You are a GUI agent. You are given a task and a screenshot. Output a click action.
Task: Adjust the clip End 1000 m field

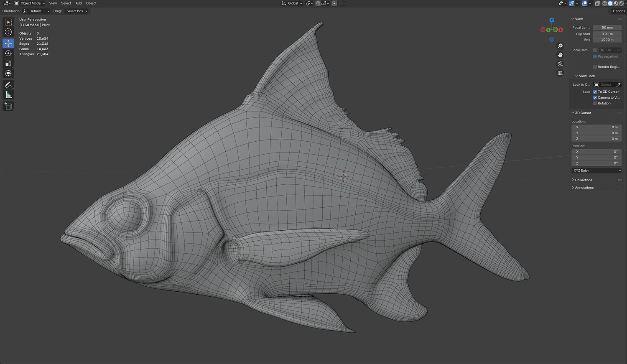coord(607,40)
